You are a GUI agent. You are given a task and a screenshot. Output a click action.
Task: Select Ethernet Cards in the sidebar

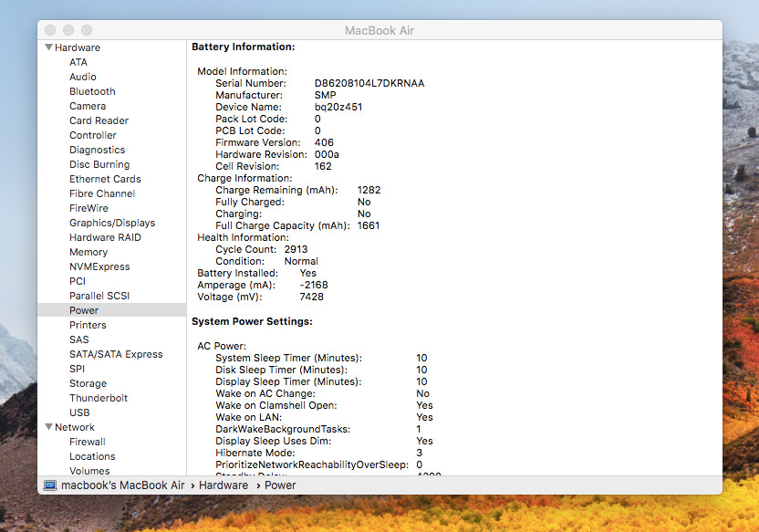pyautogui.click(x=105, y=179)
